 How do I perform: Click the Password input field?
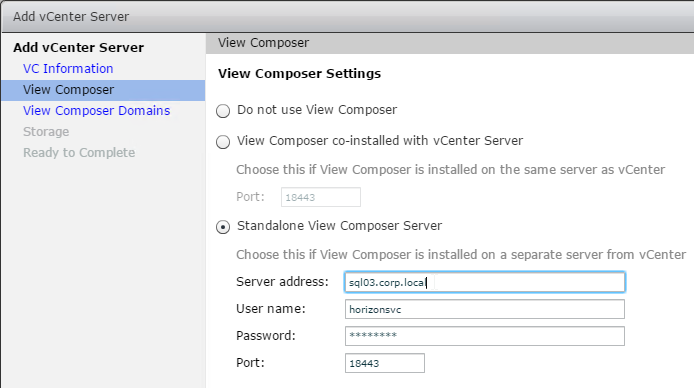[485, 336]
